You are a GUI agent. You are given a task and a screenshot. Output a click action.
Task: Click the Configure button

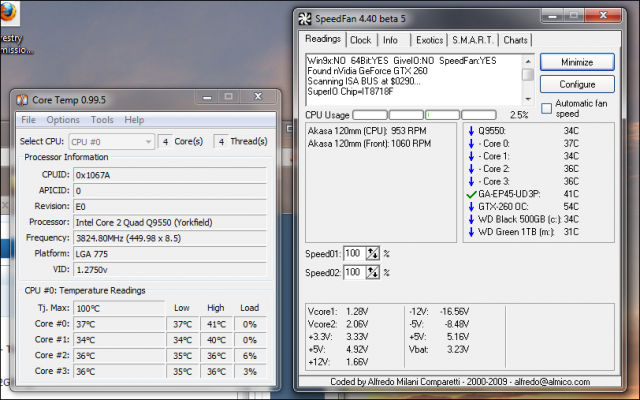coord(577,84)
